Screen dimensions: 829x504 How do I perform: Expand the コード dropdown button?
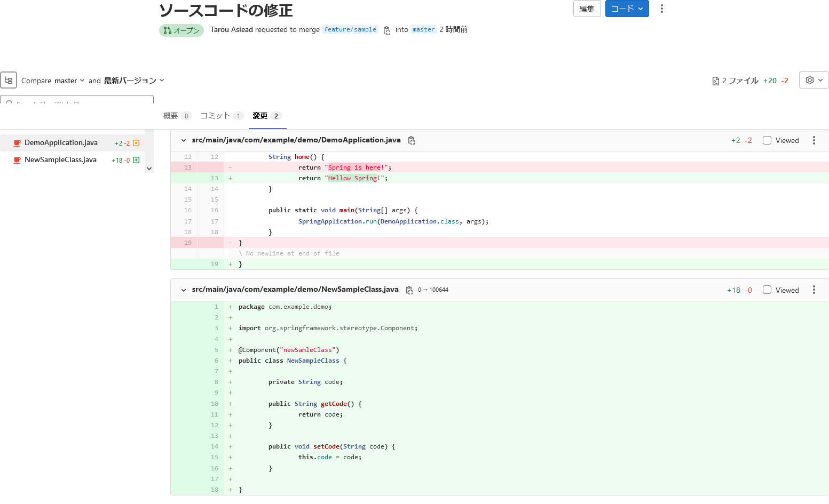[x=627, y=9]
